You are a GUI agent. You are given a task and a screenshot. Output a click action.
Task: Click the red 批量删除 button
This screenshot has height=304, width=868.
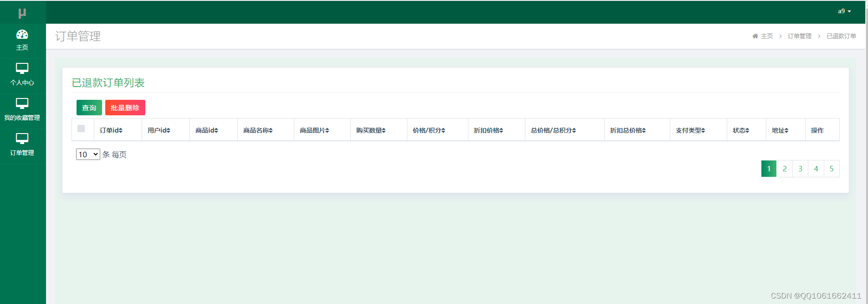pyautogui.click(x=125, y=108)
